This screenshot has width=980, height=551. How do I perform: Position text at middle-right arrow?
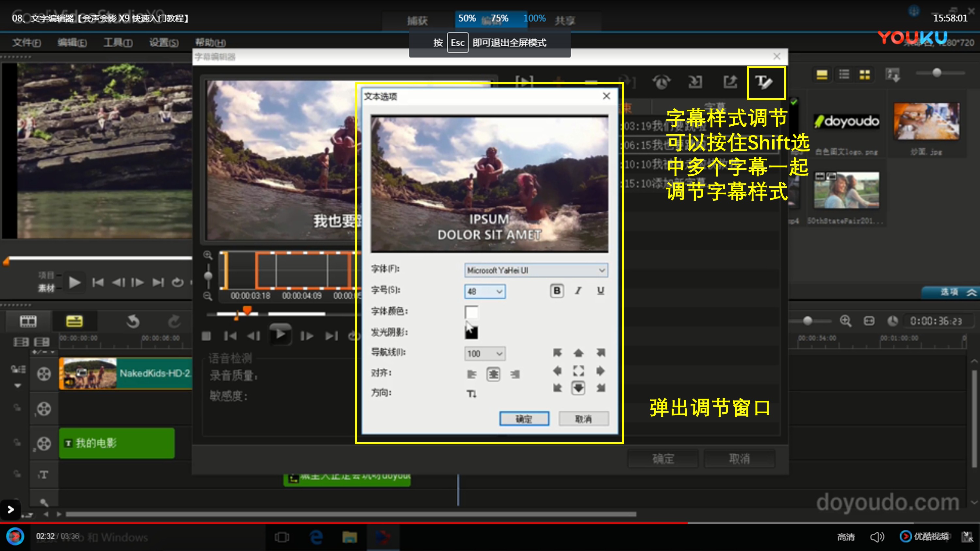(x=601, y=371)
